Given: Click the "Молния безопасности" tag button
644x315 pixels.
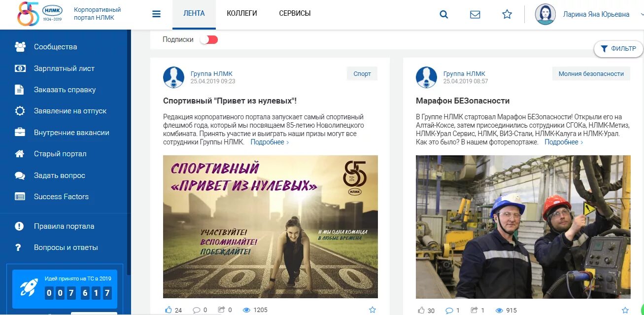Looking at the screenshot, I should tap(591, 74).
